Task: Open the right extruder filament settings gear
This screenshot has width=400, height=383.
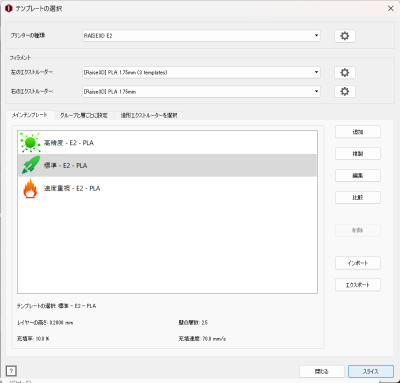Action: (x=345, y=91)
